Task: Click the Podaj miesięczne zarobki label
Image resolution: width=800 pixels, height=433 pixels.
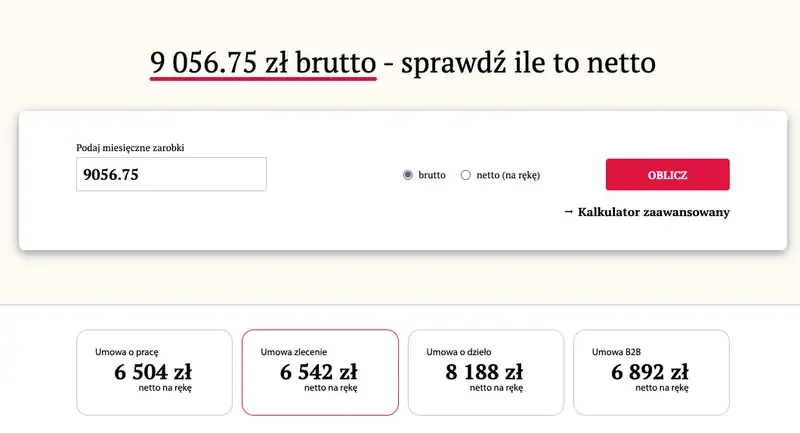Action: 130,148
